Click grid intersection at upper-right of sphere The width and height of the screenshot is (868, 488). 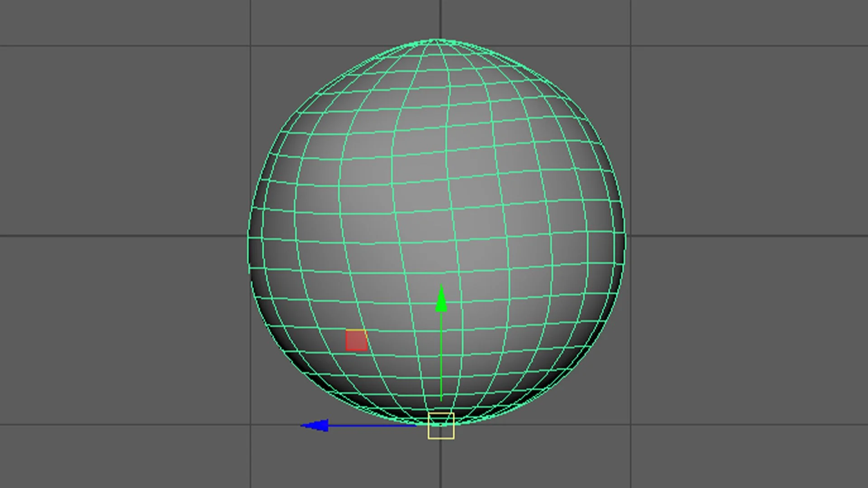coord(631,46)
